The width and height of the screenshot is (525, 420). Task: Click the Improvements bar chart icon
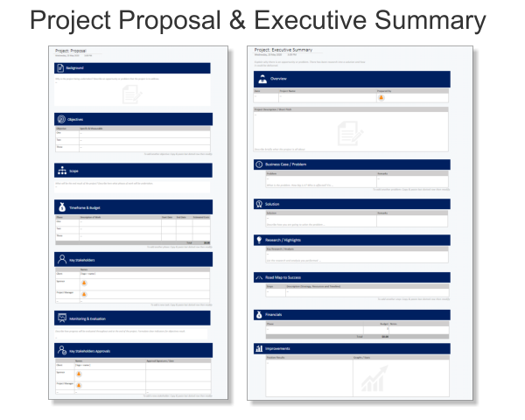259,348
